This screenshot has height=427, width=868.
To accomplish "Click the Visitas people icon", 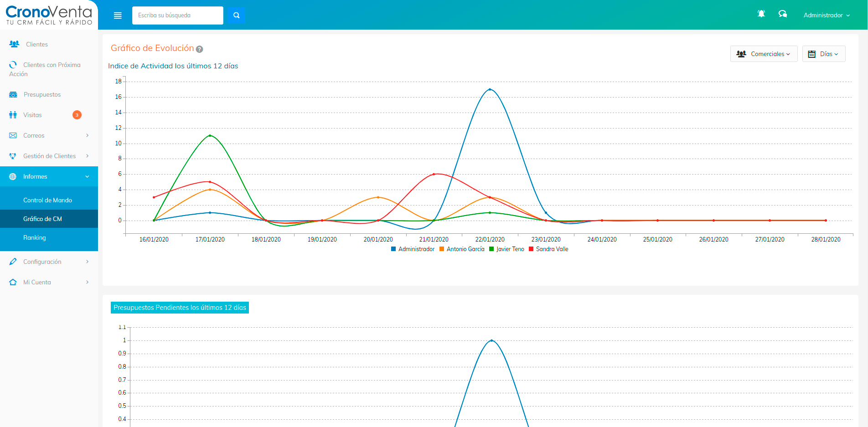I will click(x=13, y=115).
